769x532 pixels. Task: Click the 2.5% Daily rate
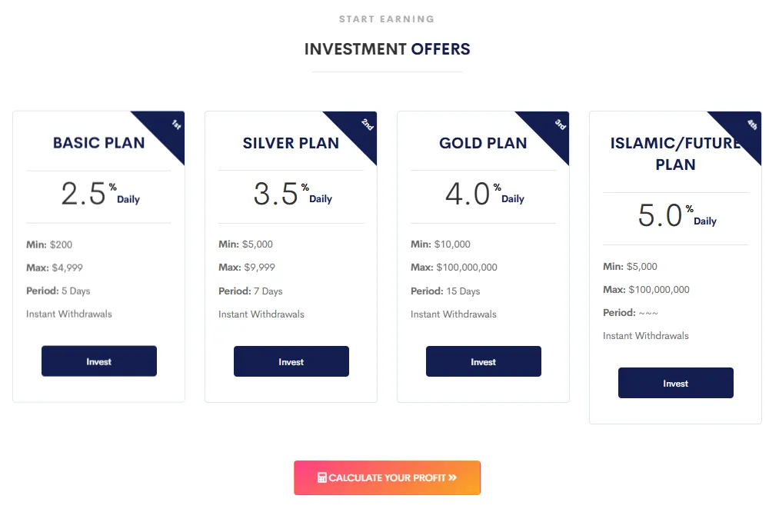click(x=99, y=195)
